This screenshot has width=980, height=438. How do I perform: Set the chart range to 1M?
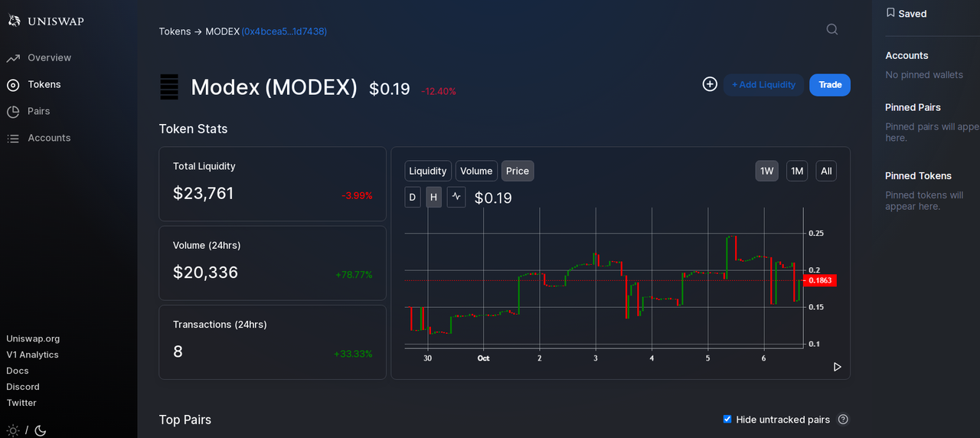coord(797,172)
